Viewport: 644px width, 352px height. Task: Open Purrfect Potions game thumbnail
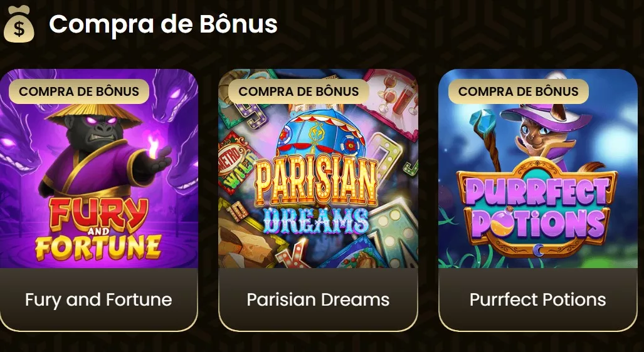coord(538,168)
